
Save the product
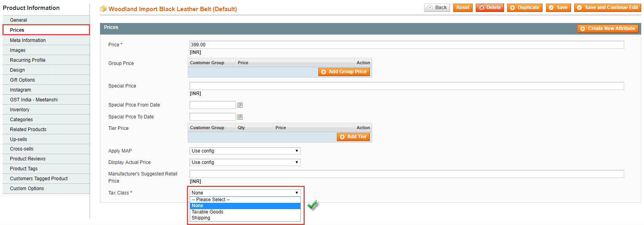tap(558, 8)
